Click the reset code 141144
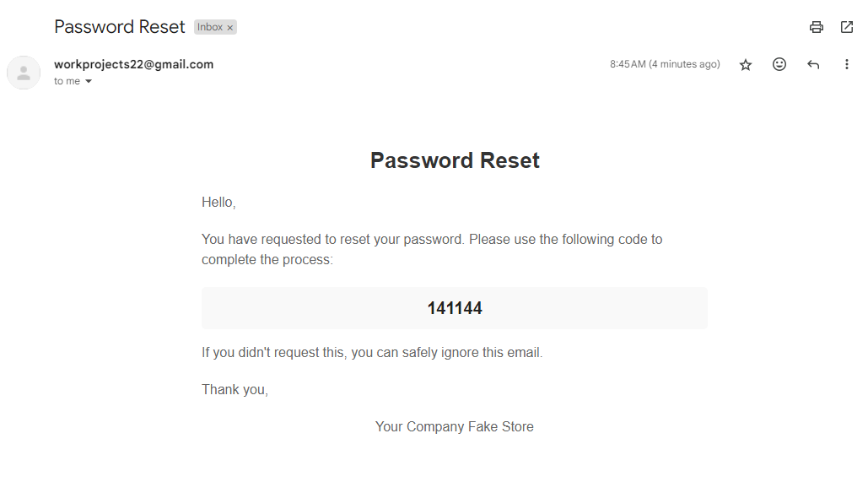The width and height of the screenshot is (868, 482). [x=455, y=308]
